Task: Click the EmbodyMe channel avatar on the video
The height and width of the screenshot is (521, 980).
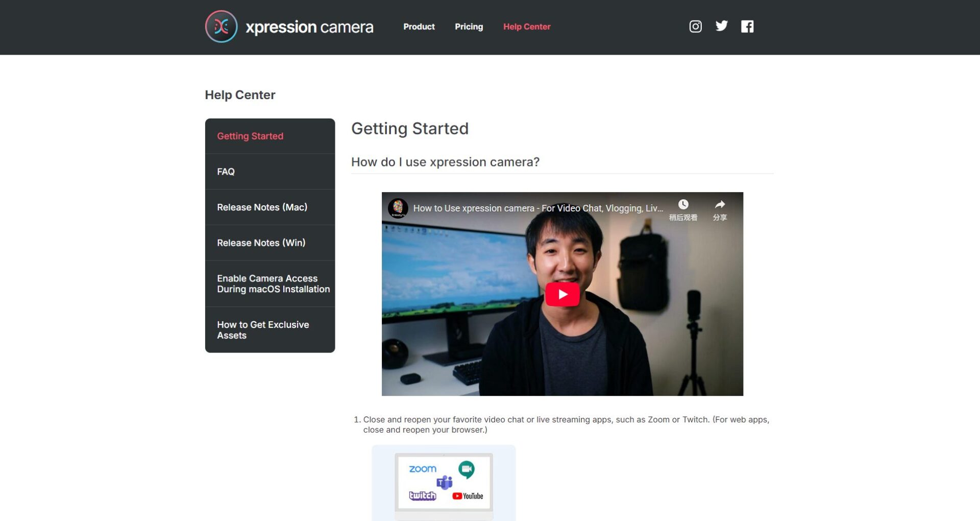Action: pos(400,208)
